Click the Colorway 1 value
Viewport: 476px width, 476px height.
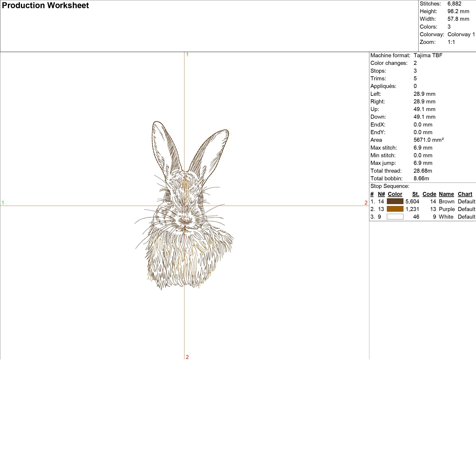461,34
